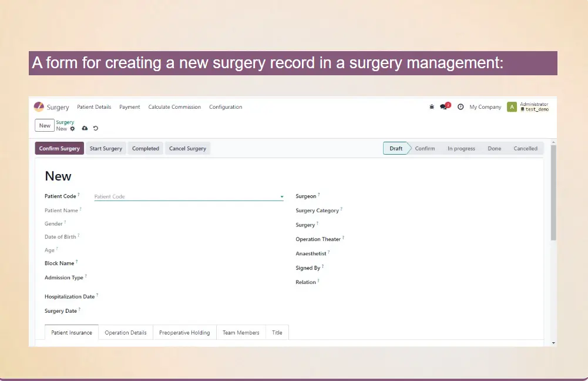The width and height of the screenshot is (588, 381).
Task: Switch to the Operation Details tab
Action: pyautogui.click(x=126, y=333)
